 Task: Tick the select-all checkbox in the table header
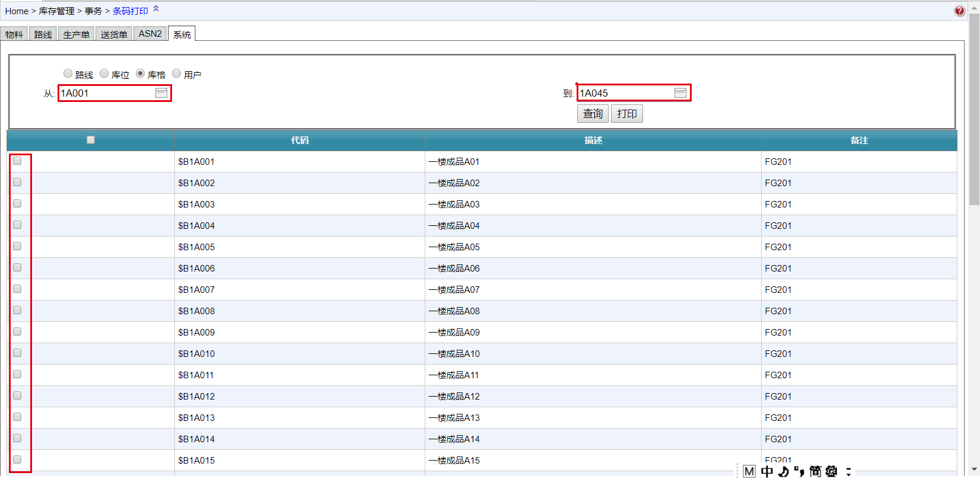click(91, 140)
